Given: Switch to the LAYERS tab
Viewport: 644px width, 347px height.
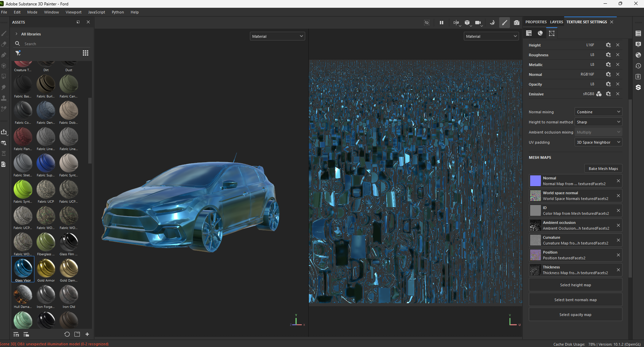Looking at the screenshot, I should (556, 22).
